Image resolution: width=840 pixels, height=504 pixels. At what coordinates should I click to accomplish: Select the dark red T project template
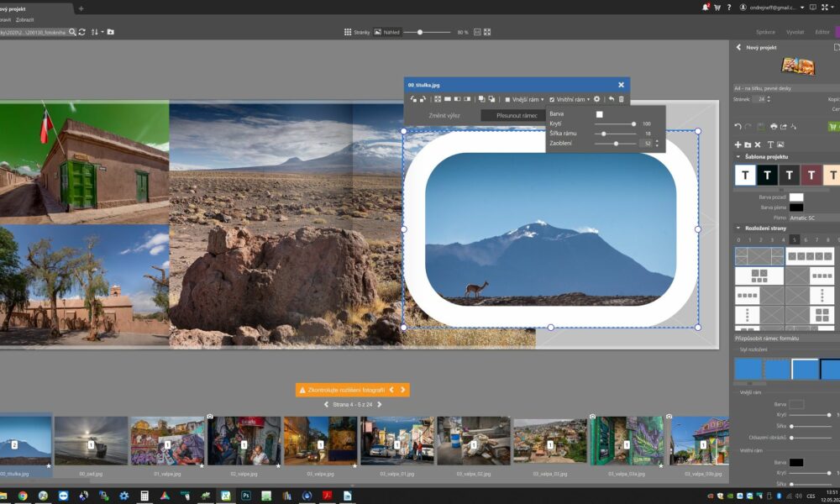811,176
